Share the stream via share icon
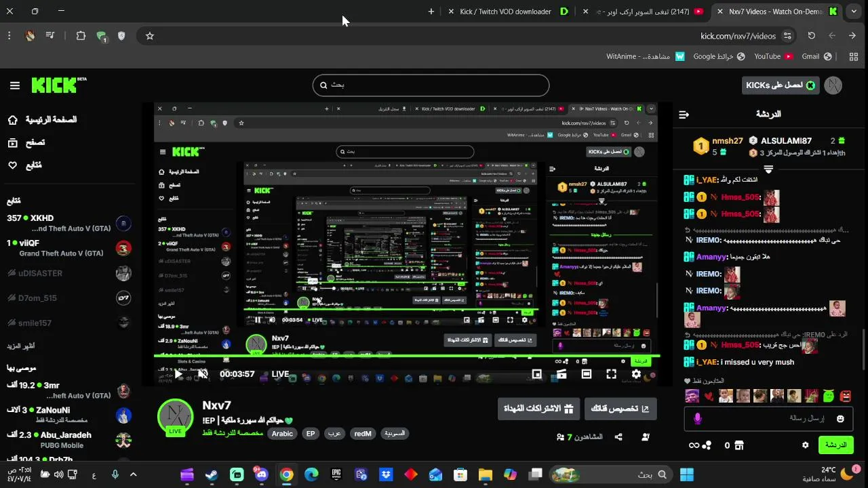Image resolution: width=868 pixels, height=488 pixels. [618, 437]
